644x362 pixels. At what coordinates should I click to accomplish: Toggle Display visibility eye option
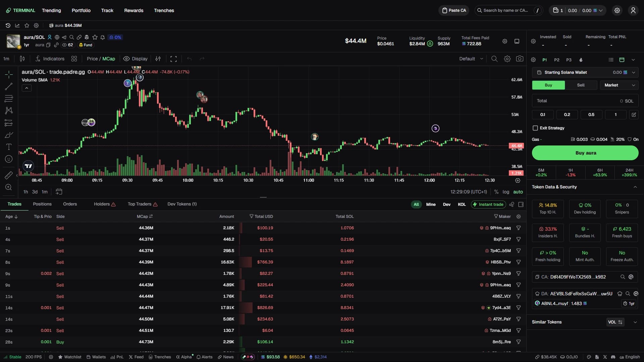(x=136, y=59)
